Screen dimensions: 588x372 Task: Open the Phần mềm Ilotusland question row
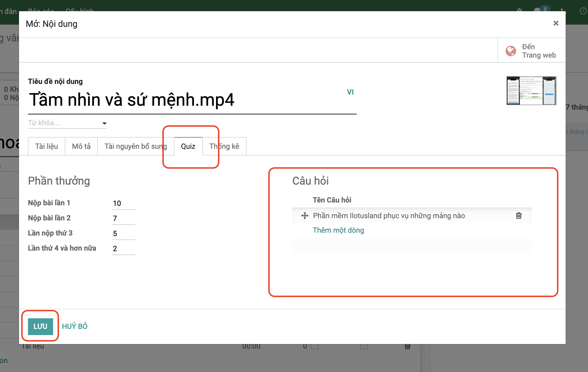coord(389,216)
